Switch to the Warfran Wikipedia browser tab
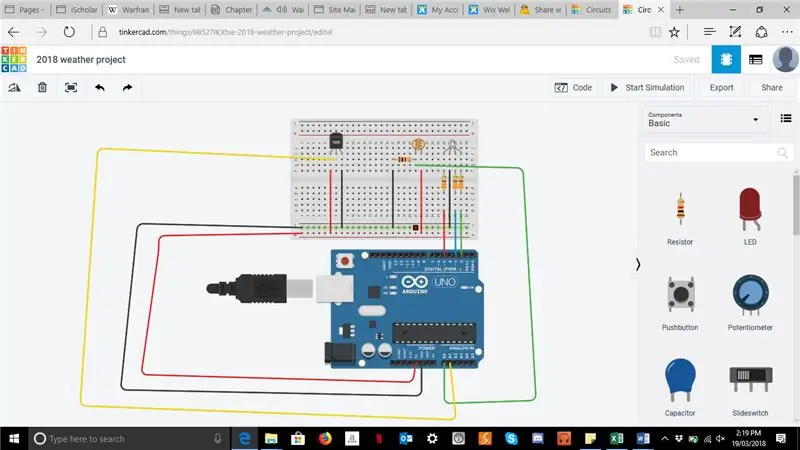This screenshot has width=800, height=450. point(129,10)
